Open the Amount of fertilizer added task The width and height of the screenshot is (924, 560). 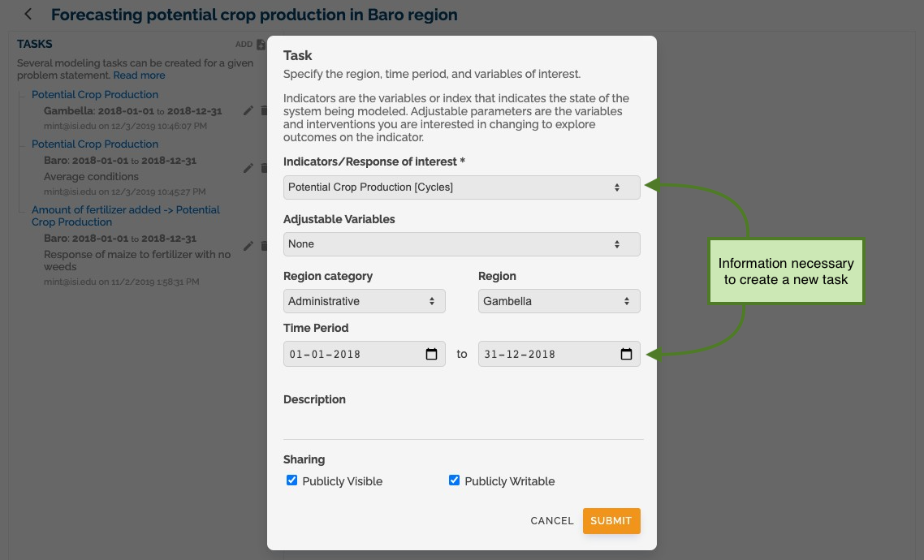pyautogui.click(x=126, y=216)
